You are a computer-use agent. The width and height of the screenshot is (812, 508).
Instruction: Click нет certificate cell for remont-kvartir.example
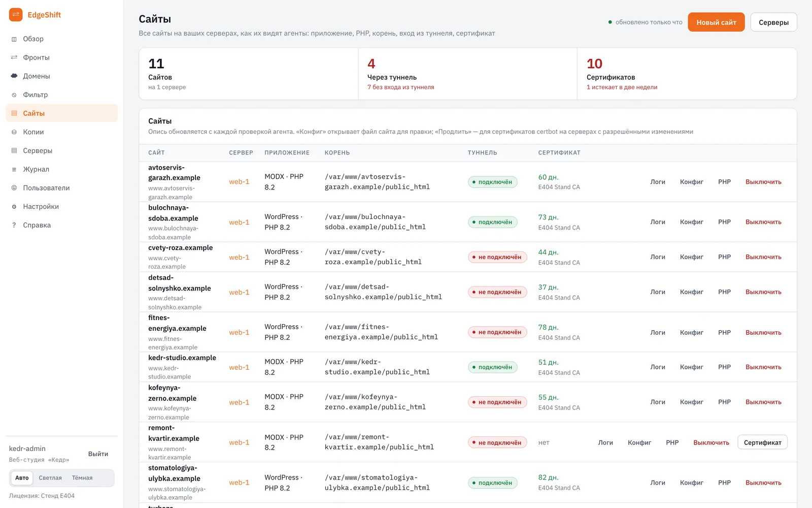coord(544,443)
